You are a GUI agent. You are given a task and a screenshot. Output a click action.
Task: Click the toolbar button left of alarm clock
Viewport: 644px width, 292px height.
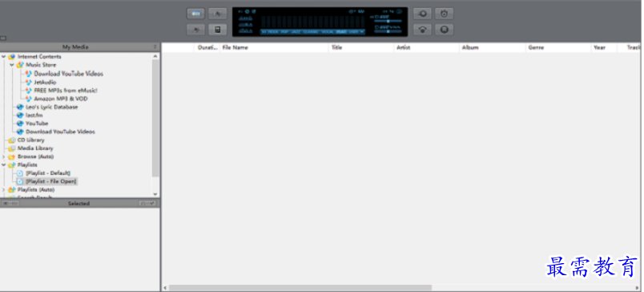click(x=422, y=14)
